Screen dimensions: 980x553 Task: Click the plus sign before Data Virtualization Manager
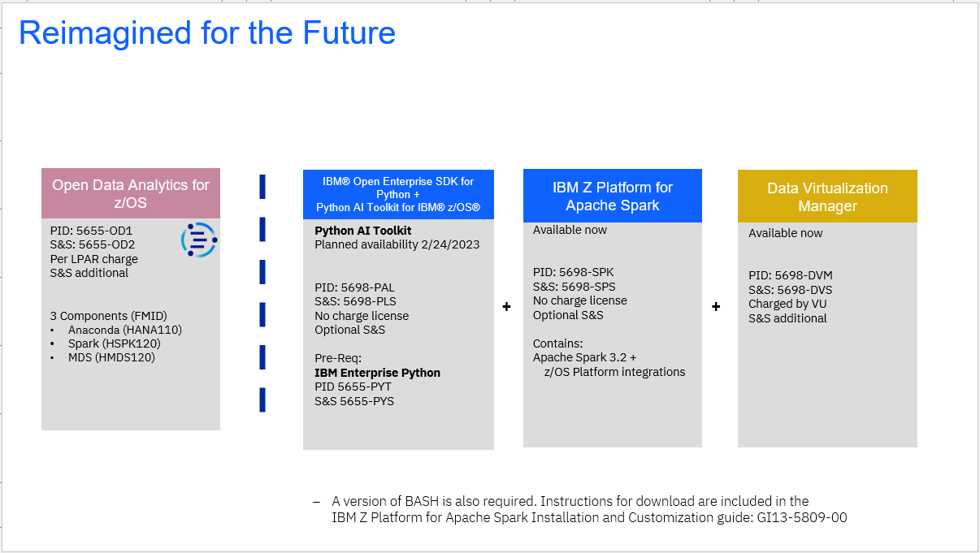715,307
